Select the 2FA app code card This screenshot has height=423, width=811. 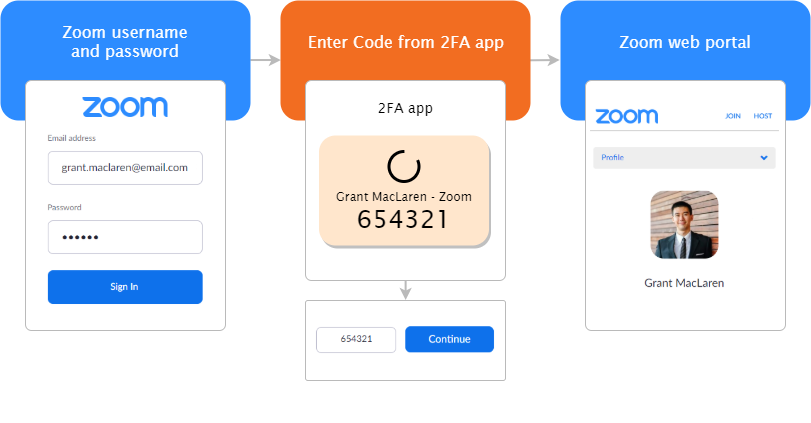(404, 192)
